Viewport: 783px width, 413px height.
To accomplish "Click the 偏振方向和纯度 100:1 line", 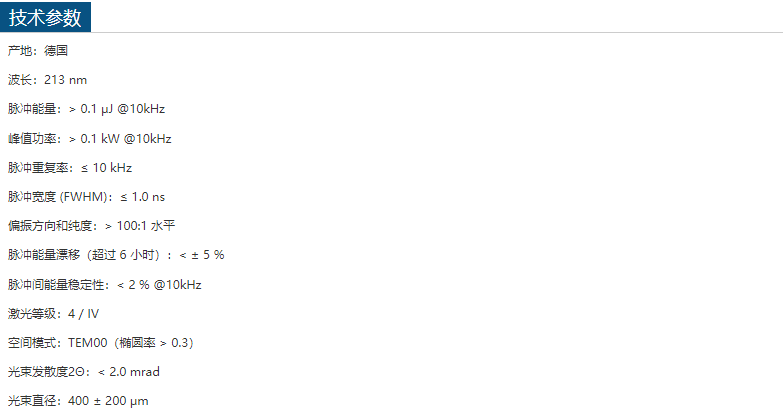I will coord(91,226).
